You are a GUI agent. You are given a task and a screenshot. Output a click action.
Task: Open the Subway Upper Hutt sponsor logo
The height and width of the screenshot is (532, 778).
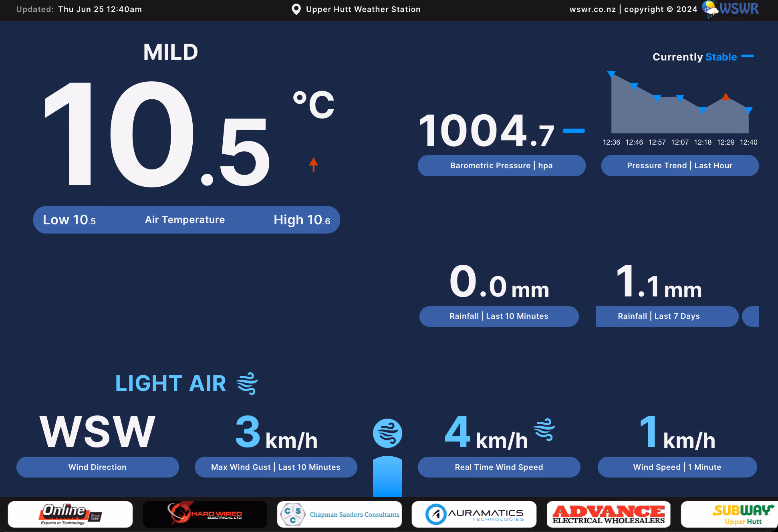point(730,514)
